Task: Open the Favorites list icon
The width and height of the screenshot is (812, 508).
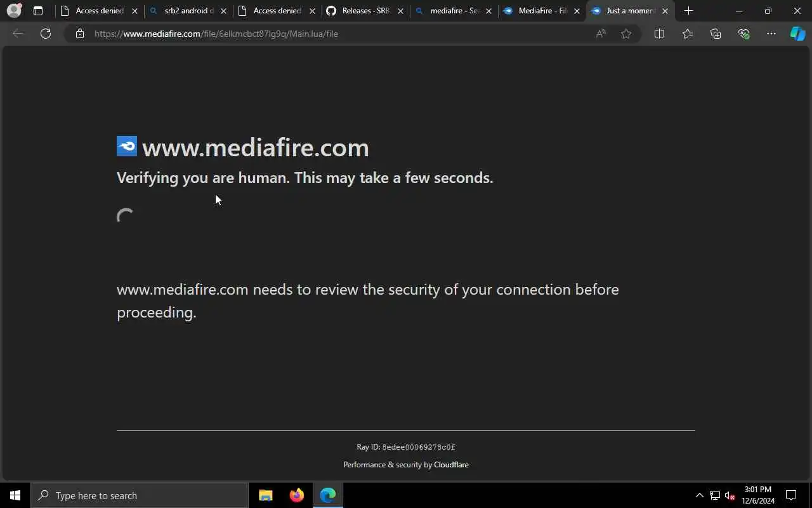Action: pyautogui.click(x=688, y=34)
